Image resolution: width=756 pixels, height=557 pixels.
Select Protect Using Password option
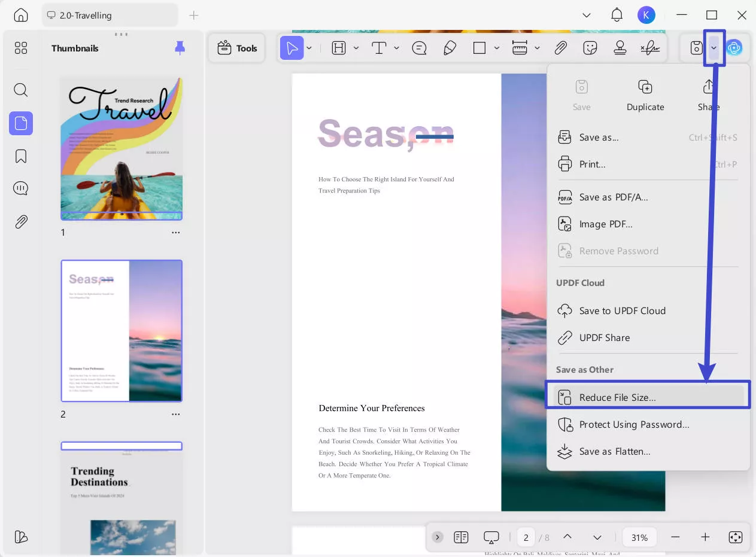[634, 424]
